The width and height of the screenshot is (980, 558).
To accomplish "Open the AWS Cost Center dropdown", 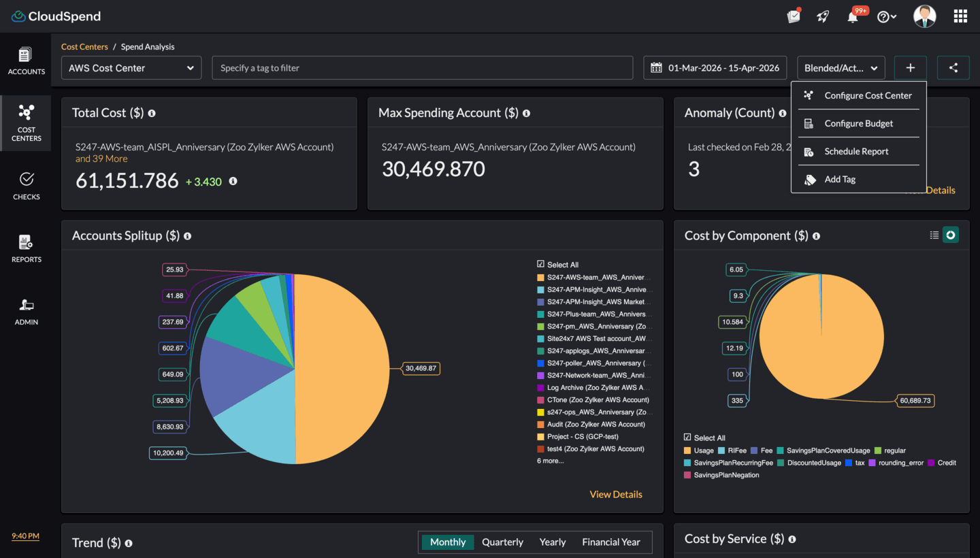I will 131,67.
